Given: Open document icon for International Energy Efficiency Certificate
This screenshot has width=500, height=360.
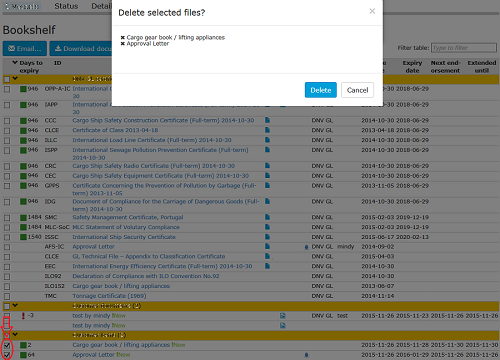Looking at the screenshot, I should click(x=267, y=266).
